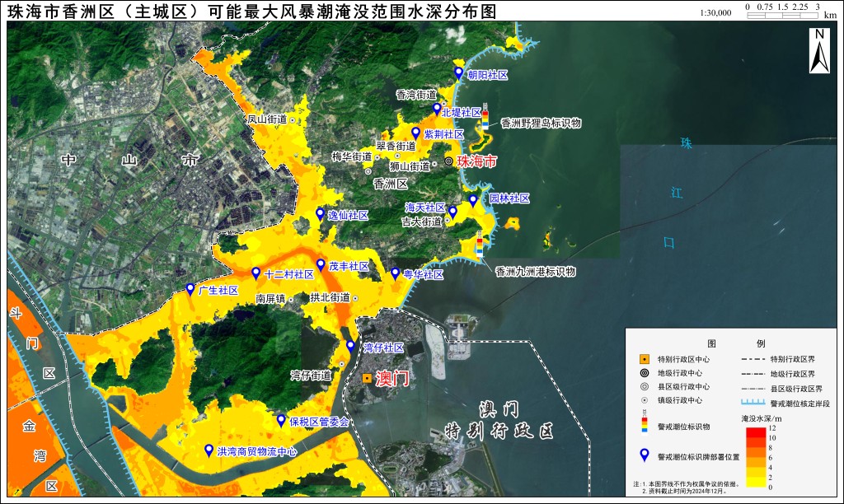The height and width of the screenshot is (504, 844).
Task: Select the 逸仙社区 location pin
Action: [320, 214]
